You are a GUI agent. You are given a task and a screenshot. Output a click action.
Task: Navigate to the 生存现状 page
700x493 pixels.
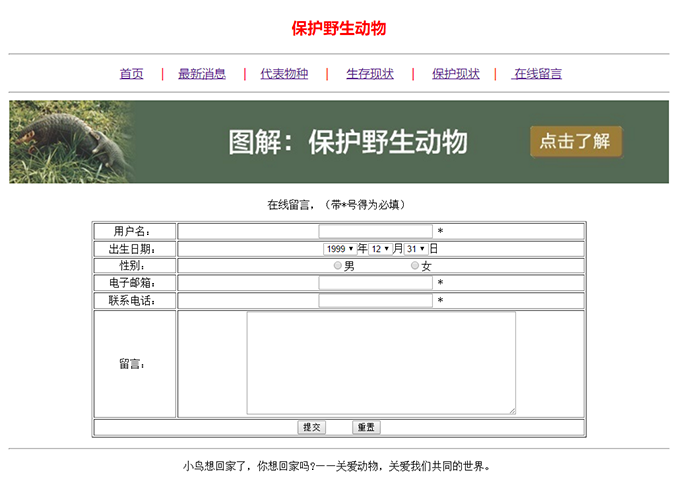tap(370, 74)
